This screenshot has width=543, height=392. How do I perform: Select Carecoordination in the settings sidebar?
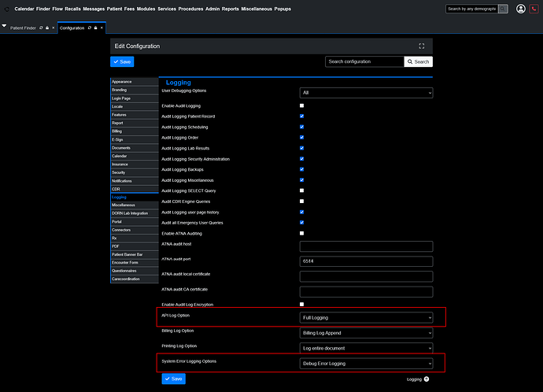point(135,279)
